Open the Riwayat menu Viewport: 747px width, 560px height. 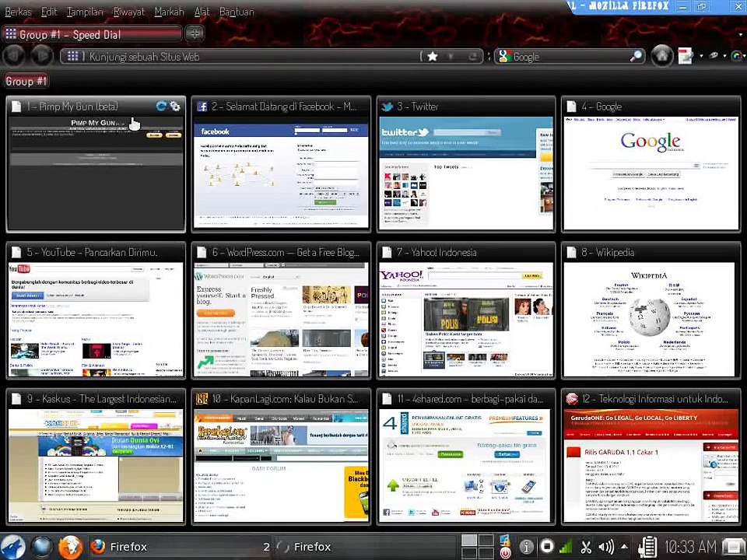tap(128, 12)
